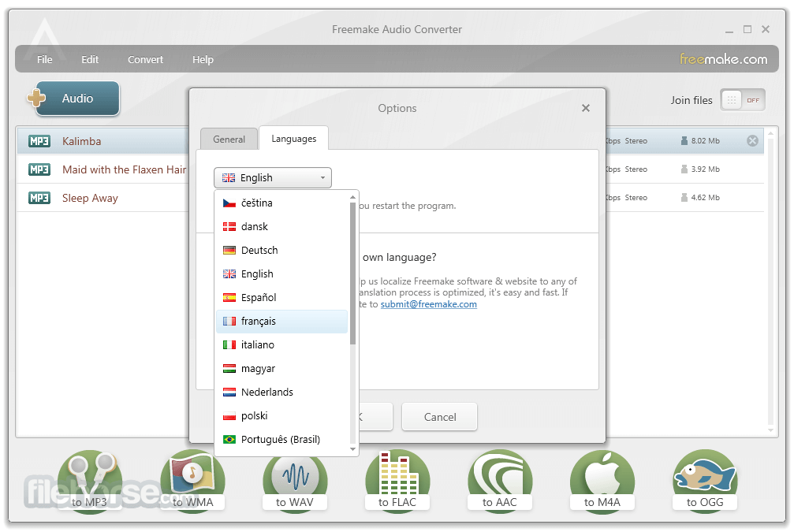Select magyar from the language list
The height and width of the screenshot is (532, 794).
pyautogui.click(x=282, y=369)
